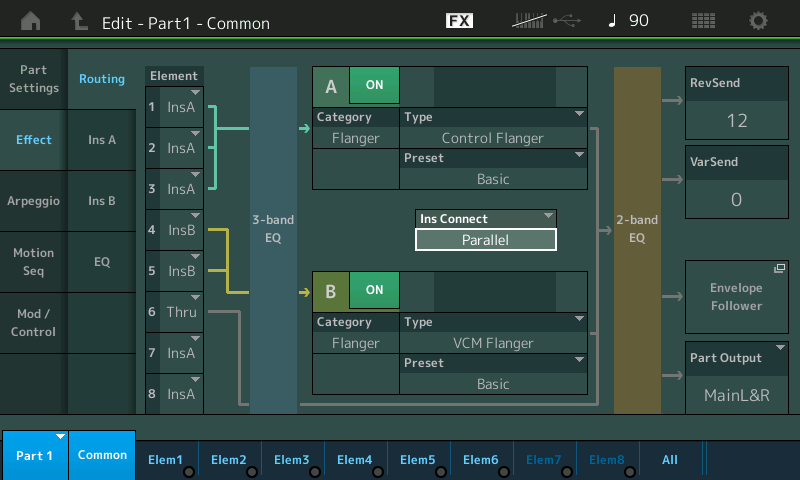The width and height of the screenshot is (800, 480).
Task: Open Insertion B Type VCM Flanger dropdown
Action: tap(493, 333)
